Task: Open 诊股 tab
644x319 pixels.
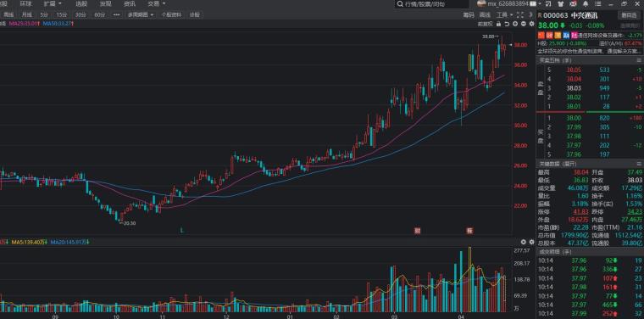Action: 194,14
